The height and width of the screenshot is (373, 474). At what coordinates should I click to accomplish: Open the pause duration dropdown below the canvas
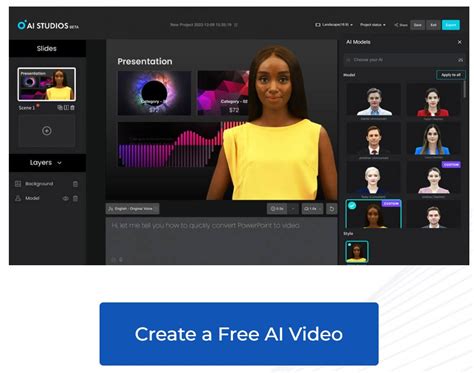(x=277, y=209)
